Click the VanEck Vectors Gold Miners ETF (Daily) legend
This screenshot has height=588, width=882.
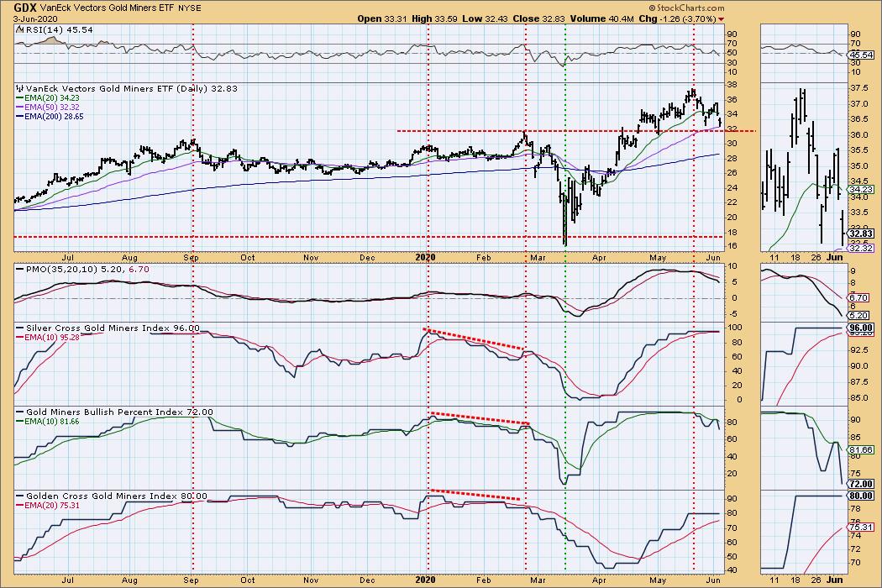132,89
